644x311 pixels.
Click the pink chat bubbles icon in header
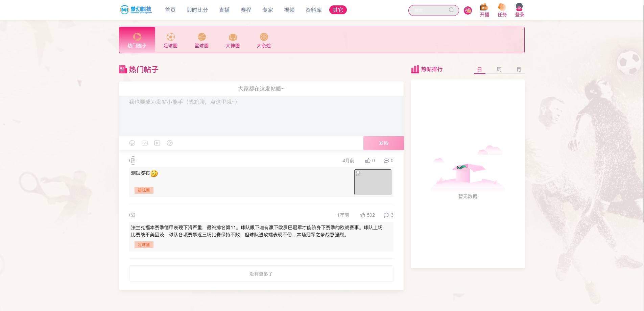tap(468, 10)
